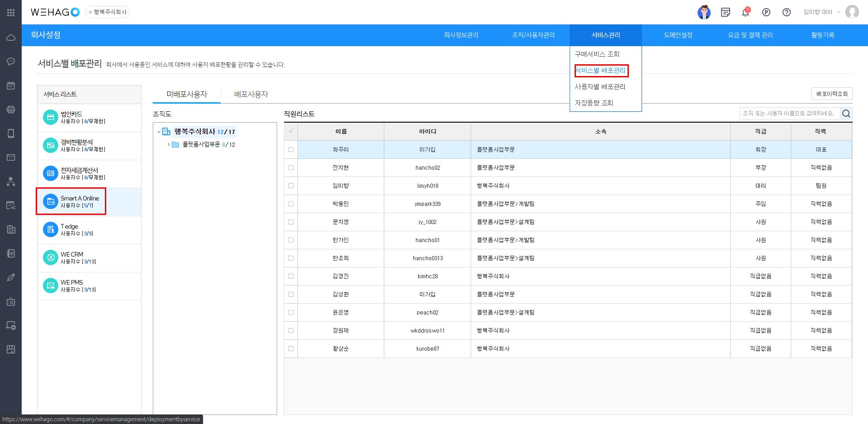
Task: Switch to the 배포사용자 tab
Action: coord(251,94)
